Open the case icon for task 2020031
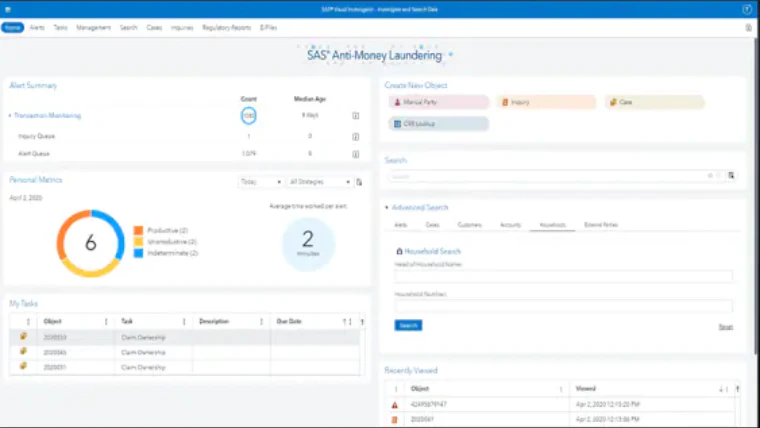 pyautogui.click(x=23, y=366)
